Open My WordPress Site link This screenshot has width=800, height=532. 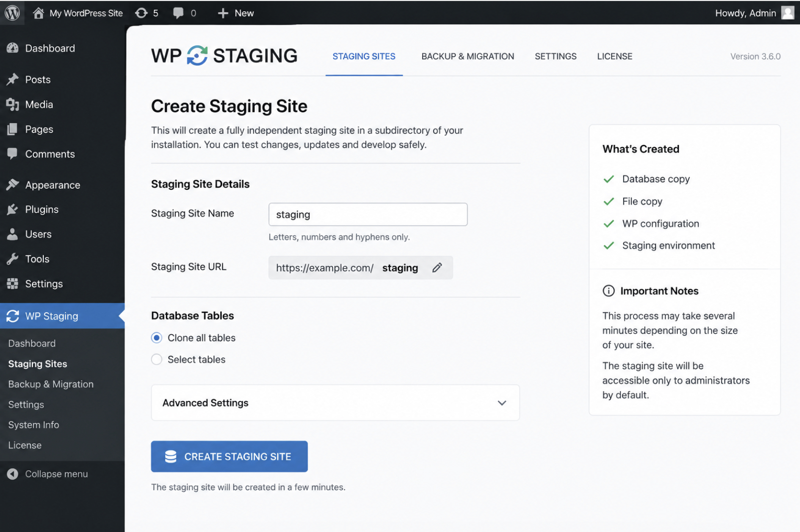click(86, 13)
